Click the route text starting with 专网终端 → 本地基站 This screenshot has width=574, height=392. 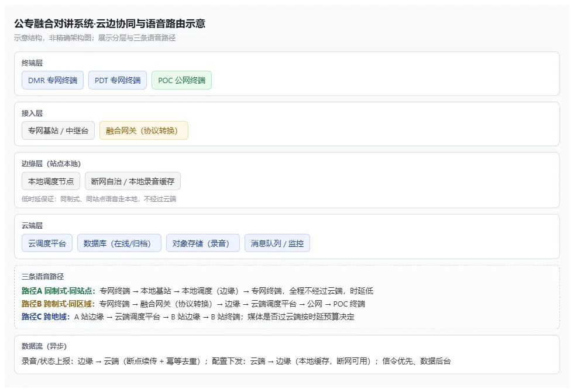pyautogui.click(x=236, y=291)
